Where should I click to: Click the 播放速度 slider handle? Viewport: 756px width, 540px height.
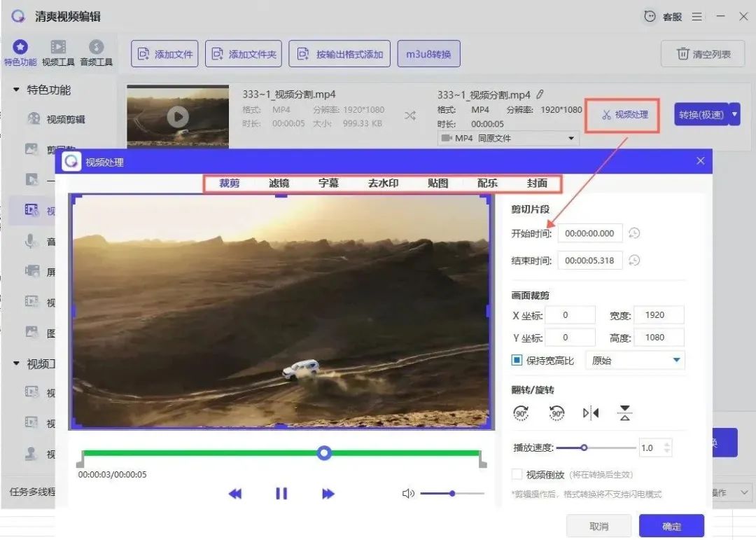point(584,448)
